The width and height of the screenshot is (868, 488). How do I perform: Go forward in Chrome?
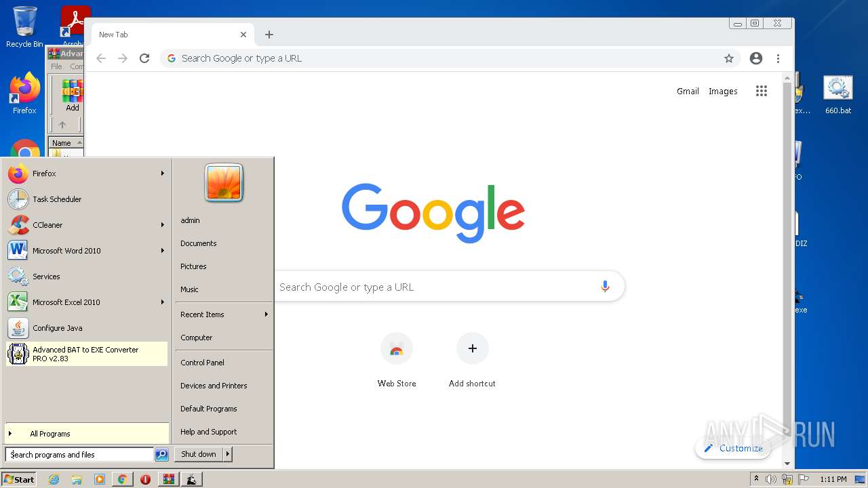[x=123, y=58]
